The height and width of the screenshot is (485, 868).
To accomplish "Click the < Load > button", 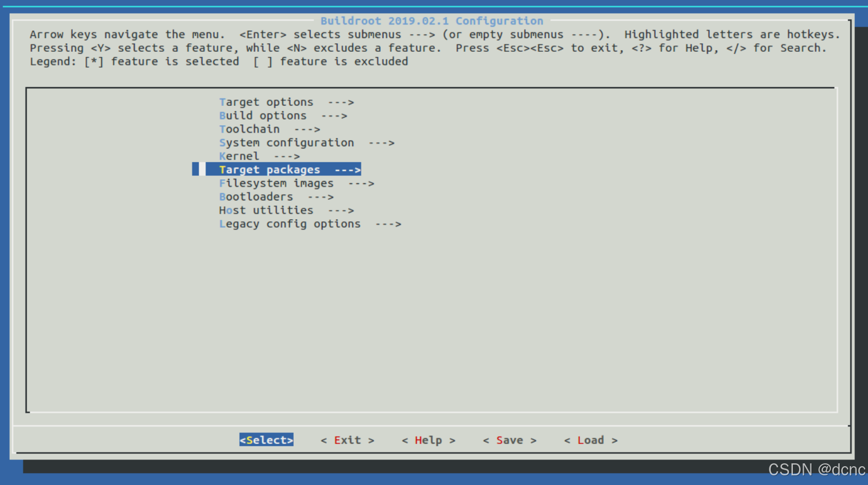I will [591, 440].
